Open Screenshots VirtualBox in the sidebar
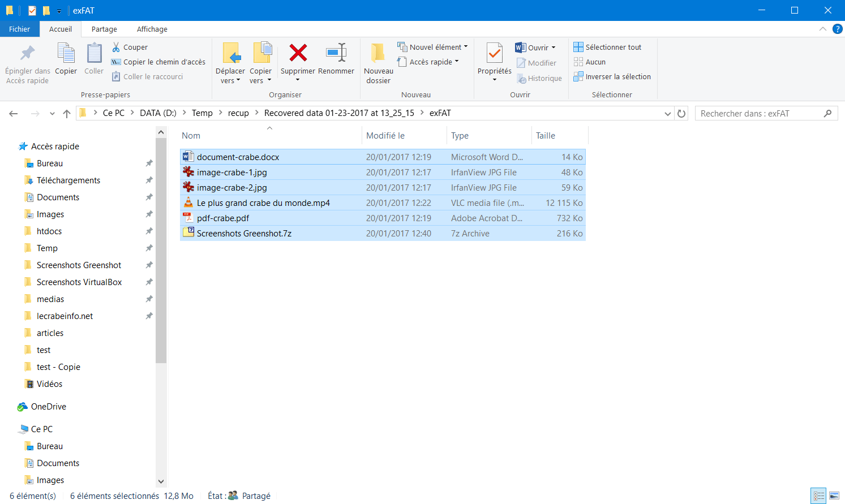The image size is (845, 504). tap(79, 282)
